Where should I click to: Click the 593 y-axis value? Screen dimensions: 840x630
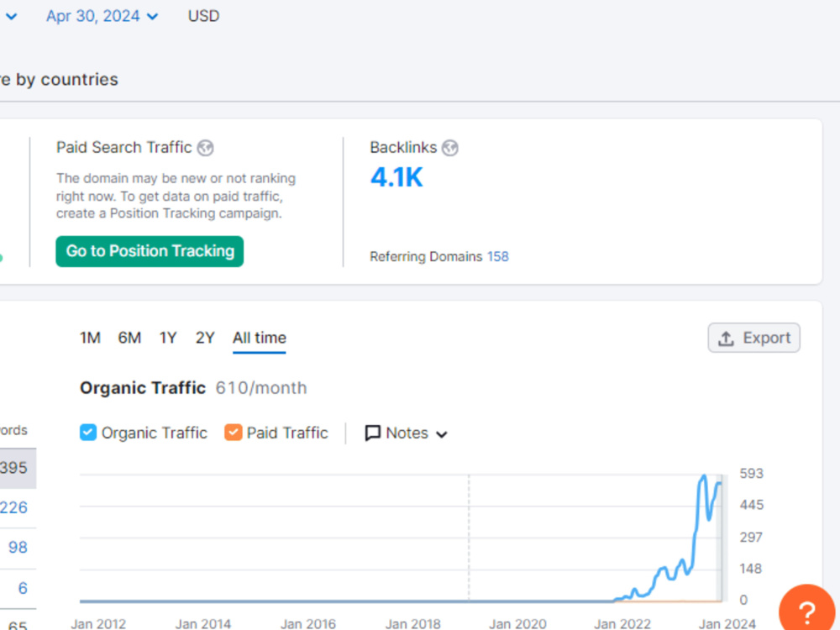(751, 474)
